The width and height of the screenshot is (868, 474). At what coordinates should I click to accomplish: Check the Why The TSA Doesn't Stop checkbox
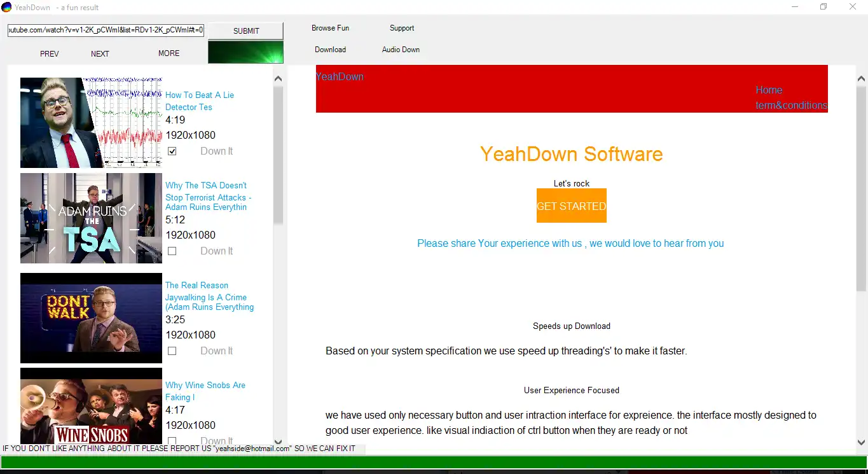(172, 251)
